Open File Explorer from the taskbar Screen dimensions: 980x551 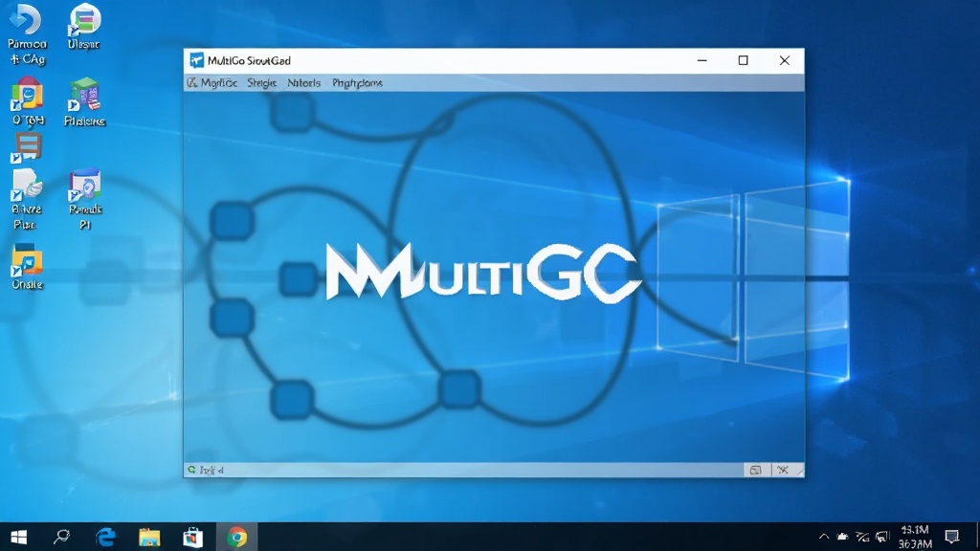(x=149, y=538)
